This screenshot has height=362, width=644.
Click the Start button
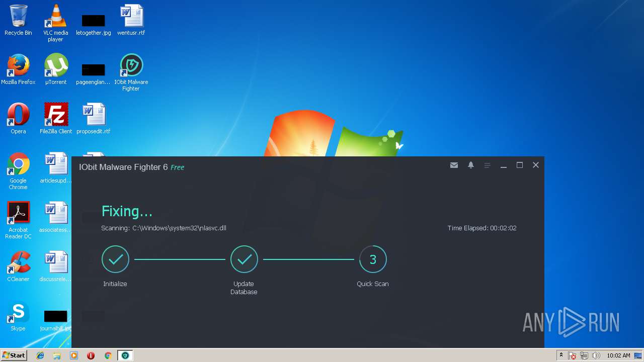(x=14, y=355)
